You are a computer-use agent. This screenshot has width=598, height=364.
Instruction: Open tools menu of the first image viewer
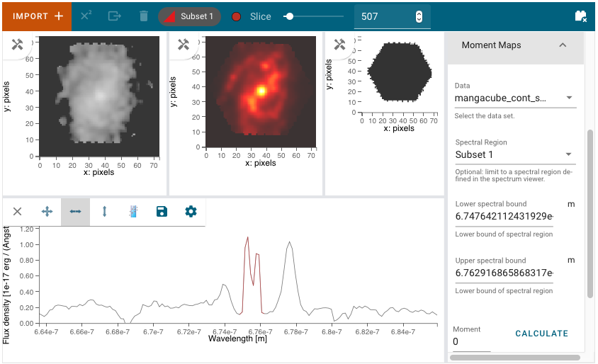[x=18, y=45]
